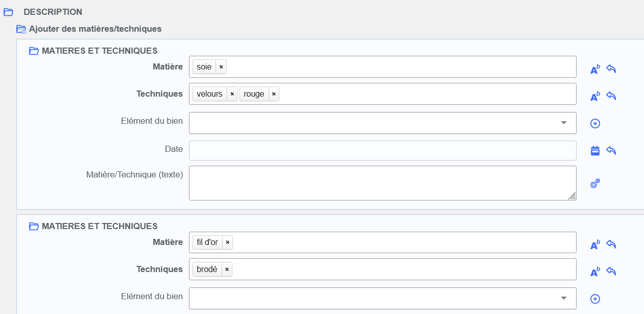Click gears icon beside Matière/Technique (texte)
This screenshot has width=644, height=314.
595,184
